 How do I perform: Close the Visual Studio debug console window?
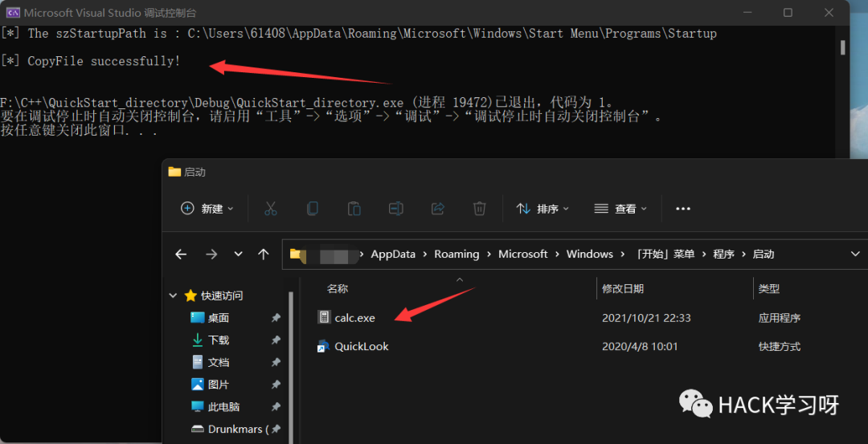coord(829,12)
